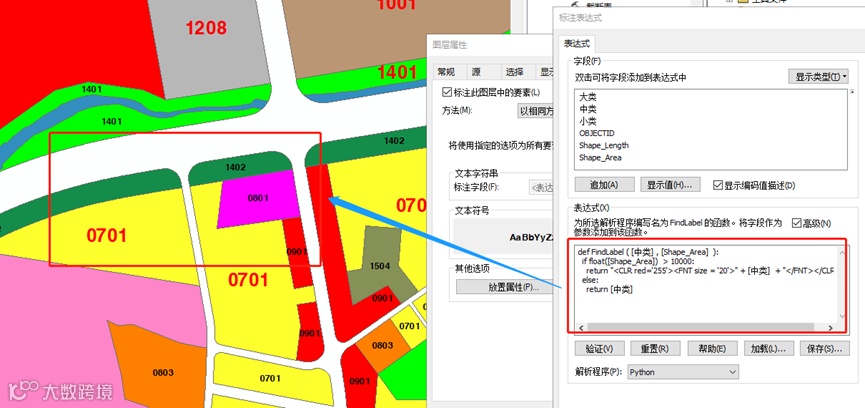Viewport: 865px width, 408px height.
Task: Toggle the 显示编码值描述(D) checkbox
Action: point(718,185)
